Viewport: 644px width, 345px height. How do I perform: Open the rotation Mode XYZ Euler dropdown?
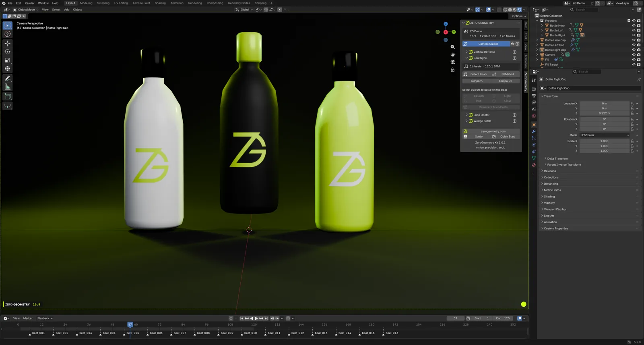click(x=605, y=135)
